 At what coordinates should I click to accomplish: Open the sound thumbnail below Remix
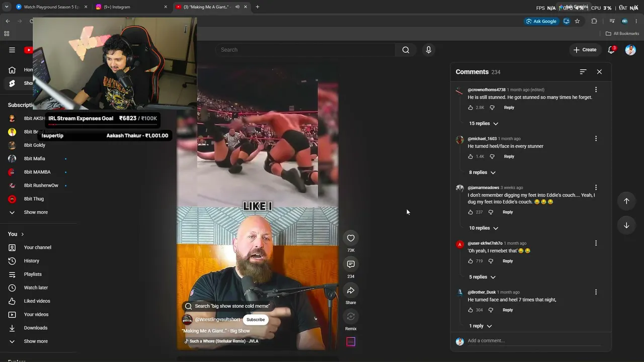[351, 342]
